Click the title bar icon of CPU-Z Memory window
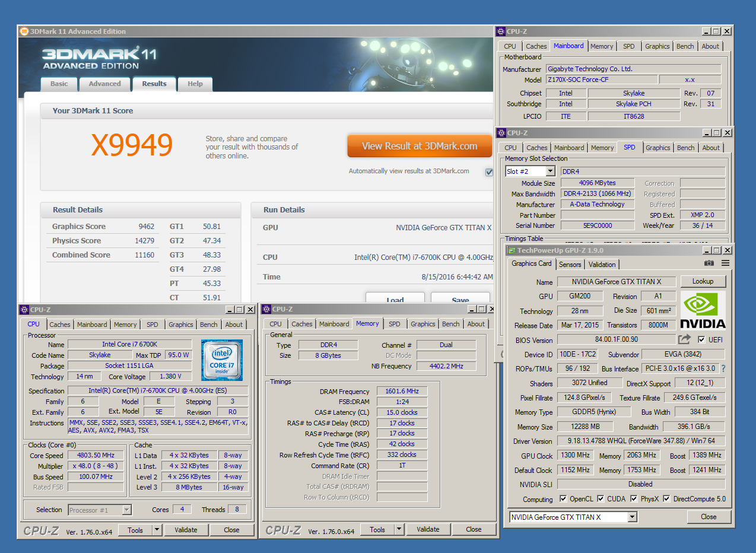Image resolution: width=756 pixels, height=553 pixels. coord(266,309)
